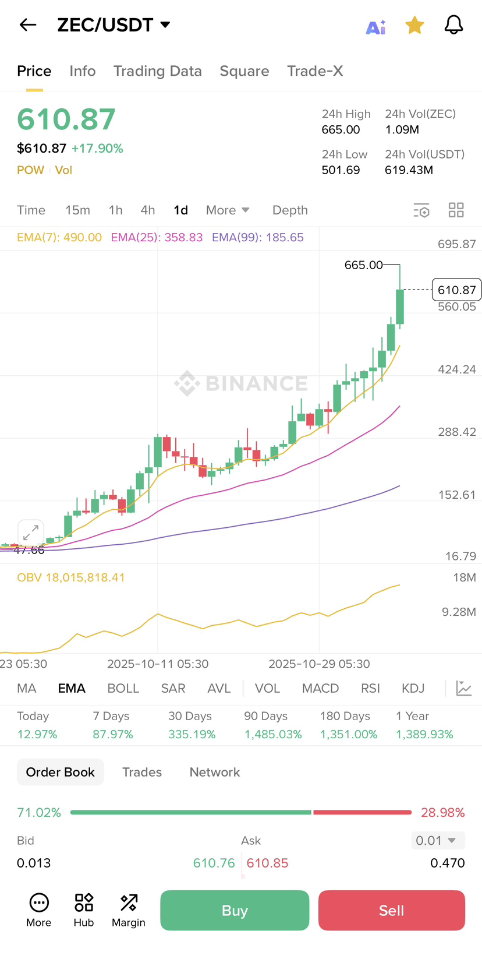This screenshot has height=980, width=482.
Task: Tap the 30 Days 335.19% performance
Action: pos(192,725)
